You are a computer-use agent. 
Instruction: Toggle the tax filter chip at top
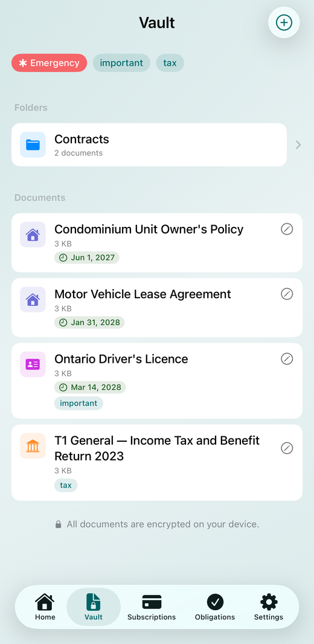pyautogui.click(x=170, y=63)
